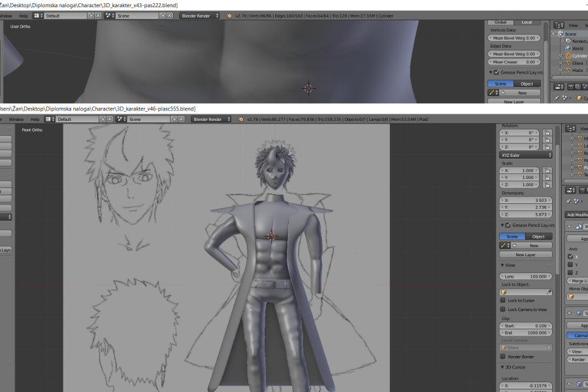Click the Mean Crease value field in the top window
The width and height of the screenshot is (588, 392).
click(x=514, y=62)
